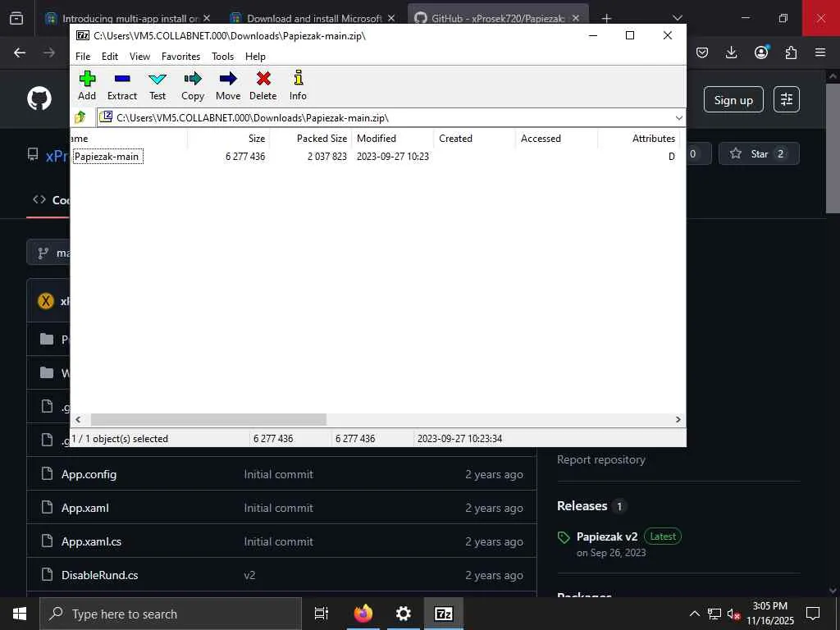Run the Test archive tool
This screenshot has width=840, height=630.
pyautogui.click(x=157, y=85)
